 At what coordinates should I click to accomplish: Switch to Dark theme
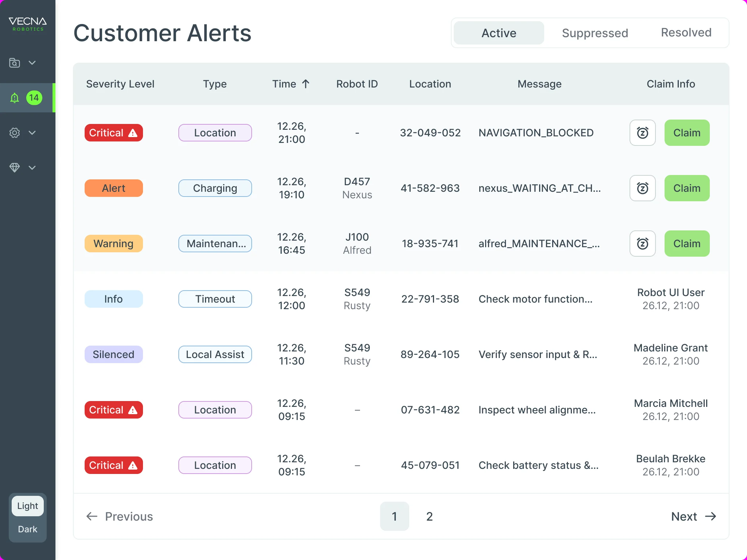[x=28, y=529]
